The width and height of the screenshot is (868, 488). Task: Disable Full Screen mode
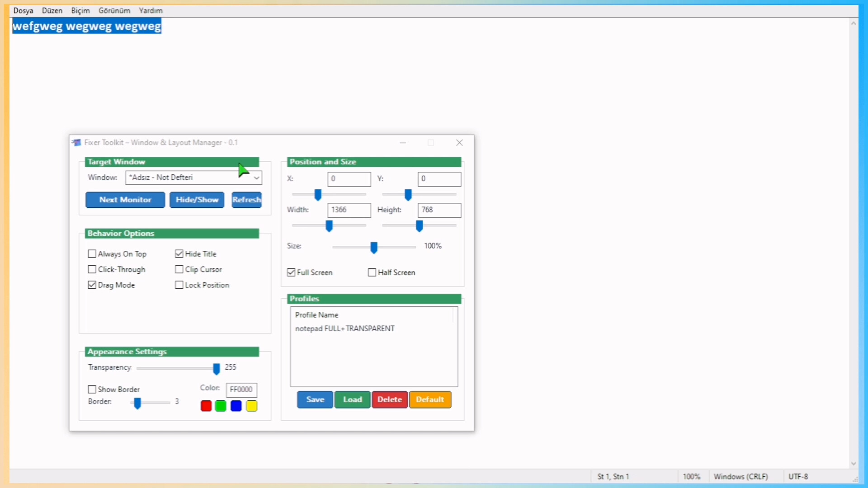291,272
